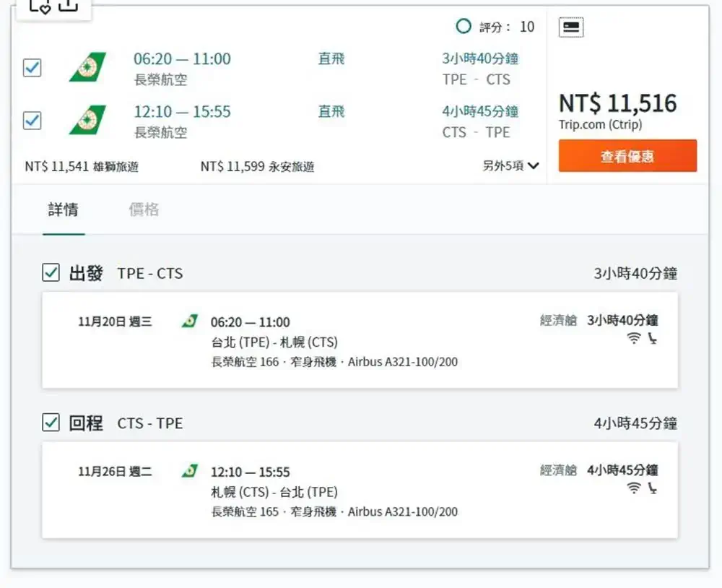The image size is (722, 588).
Task: Click seat icon on return flight detail
Action: click(x=653, y=488)
